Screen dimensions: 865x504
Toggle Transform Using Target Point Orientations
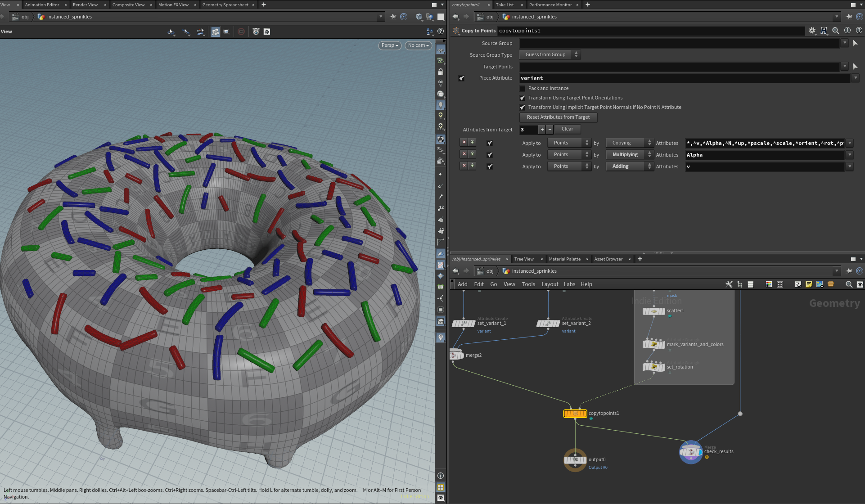click(523, 98)
